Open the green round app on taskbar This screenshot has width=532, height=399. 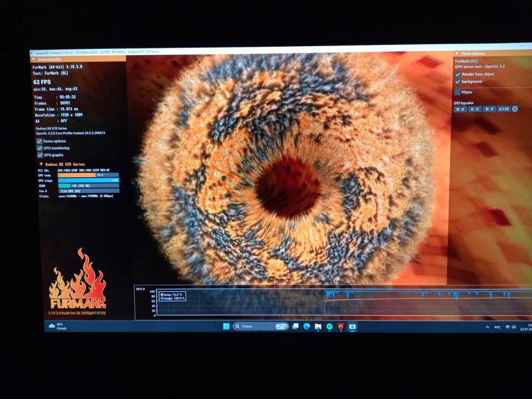coord(330,327)
